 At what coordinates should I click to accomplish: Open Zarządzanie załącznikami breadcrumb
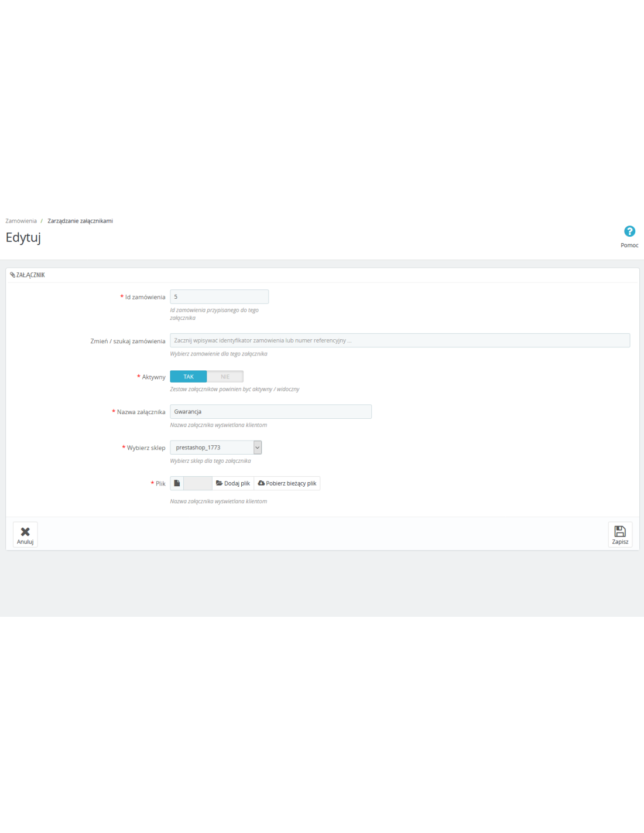point(80,221)
